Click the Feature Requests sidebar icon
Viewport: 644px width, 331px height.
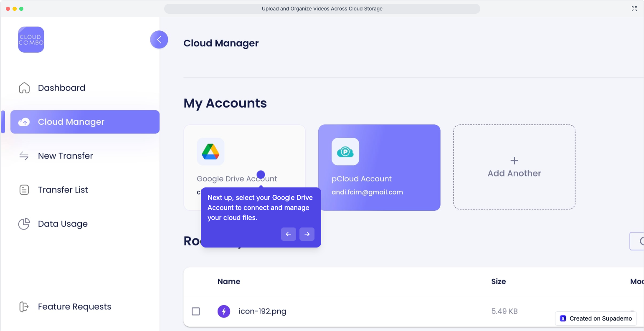coord(25,306)
